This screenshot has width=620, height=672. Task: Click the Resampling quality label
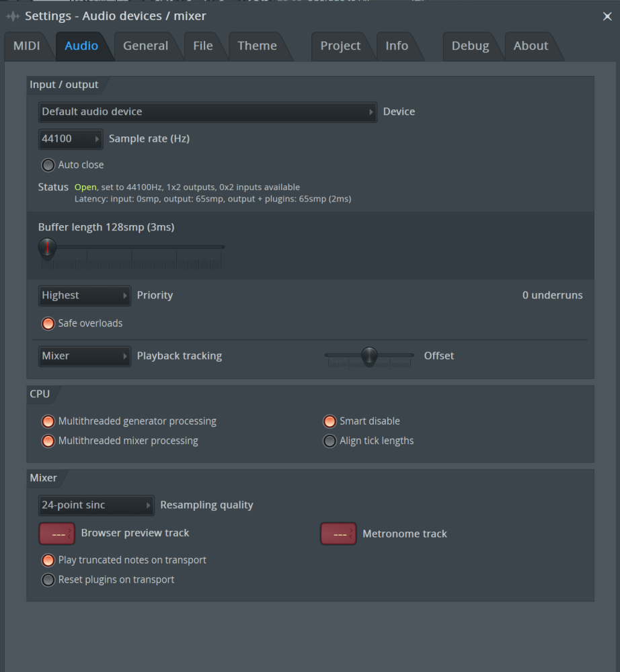tap(206, 505)
